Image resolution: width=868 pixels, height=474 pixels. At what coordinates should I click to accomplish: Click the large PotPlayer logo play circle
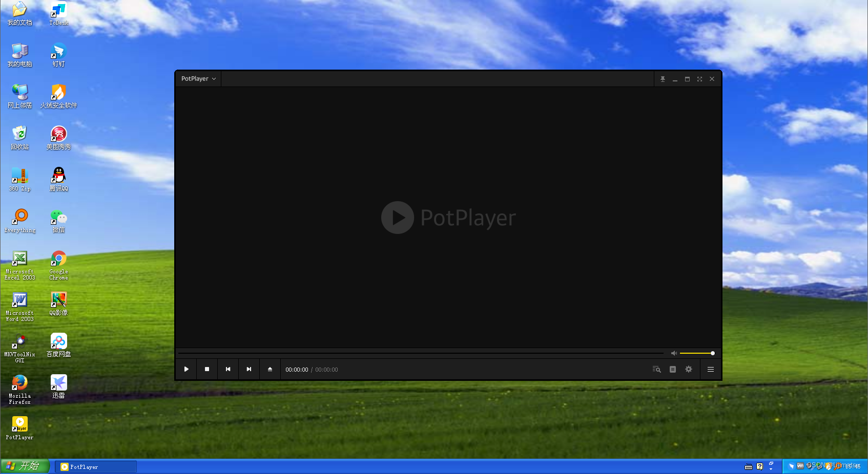[398, 218]
